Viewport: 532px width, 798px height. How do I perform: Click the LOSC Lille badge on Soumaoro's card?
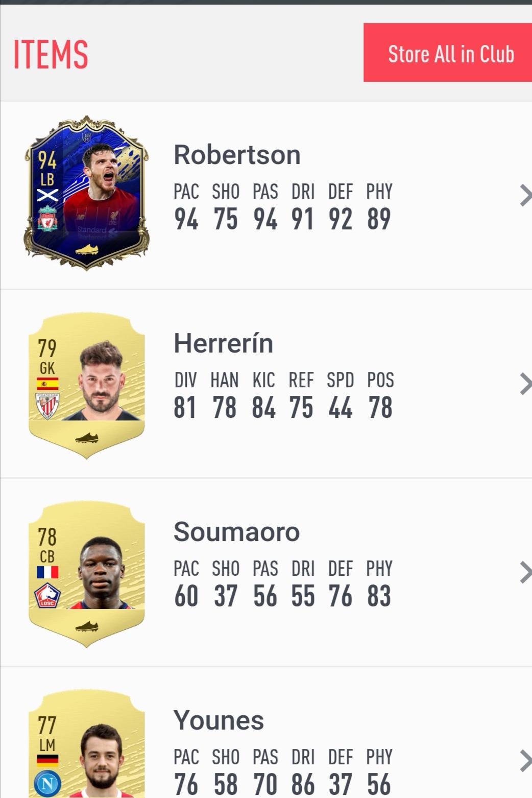coord(47,595)
